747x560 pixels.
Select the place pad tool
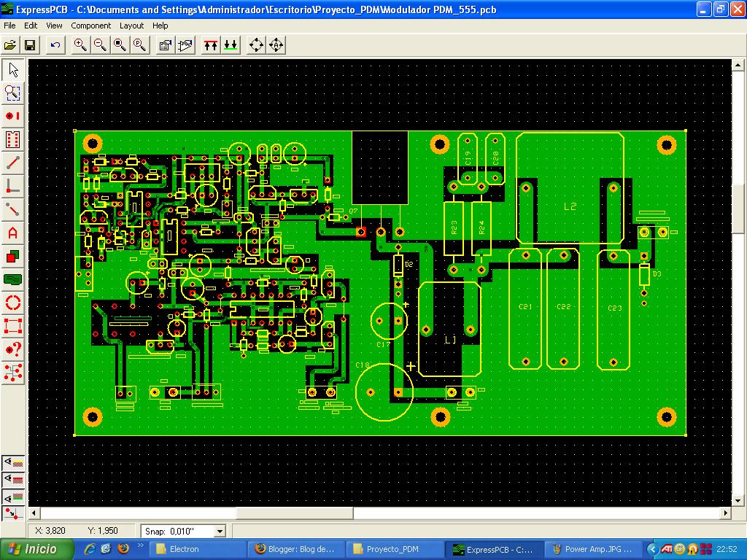coord(12,116)
